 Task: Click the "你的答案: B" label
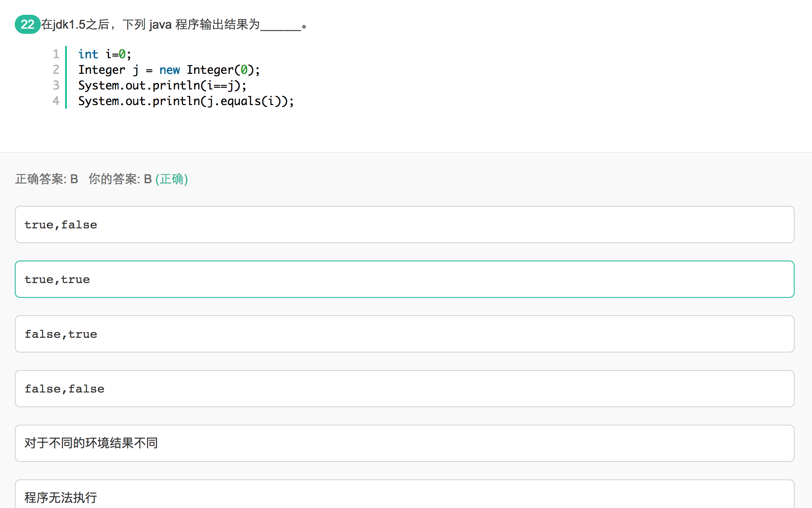click(120, 179)
